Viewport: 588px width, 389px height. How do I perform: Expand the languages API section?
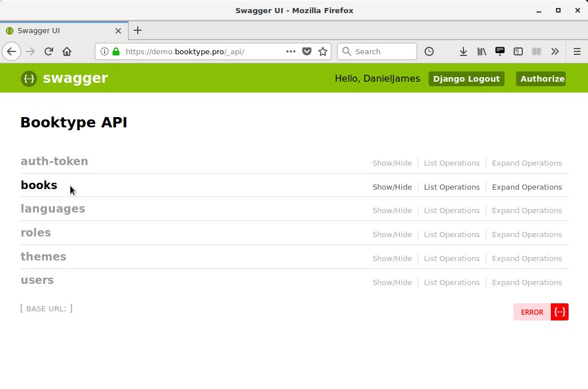pos(53,208)
